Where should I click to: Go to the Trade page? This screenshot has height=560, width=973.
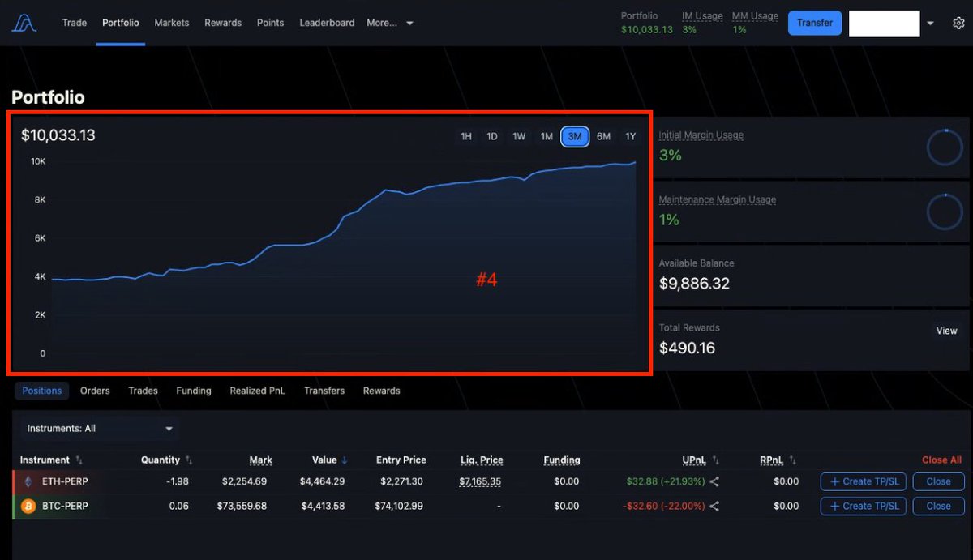point(75,23)
